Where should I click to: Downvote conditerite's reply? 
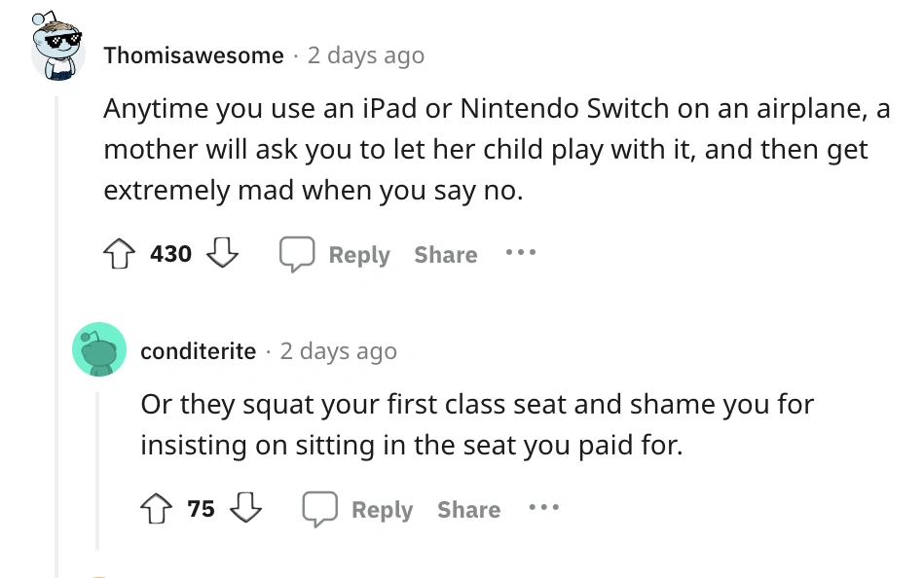click(x=244, y=509)
